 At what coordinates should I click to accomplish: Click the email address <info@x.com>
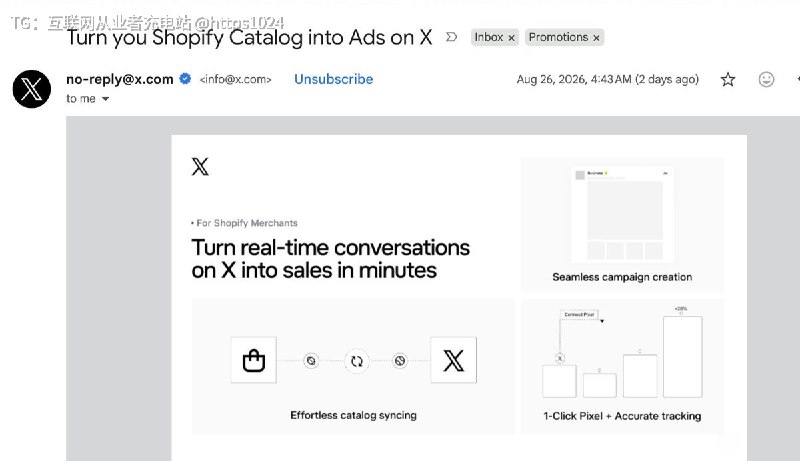click(x=236, y=80)
